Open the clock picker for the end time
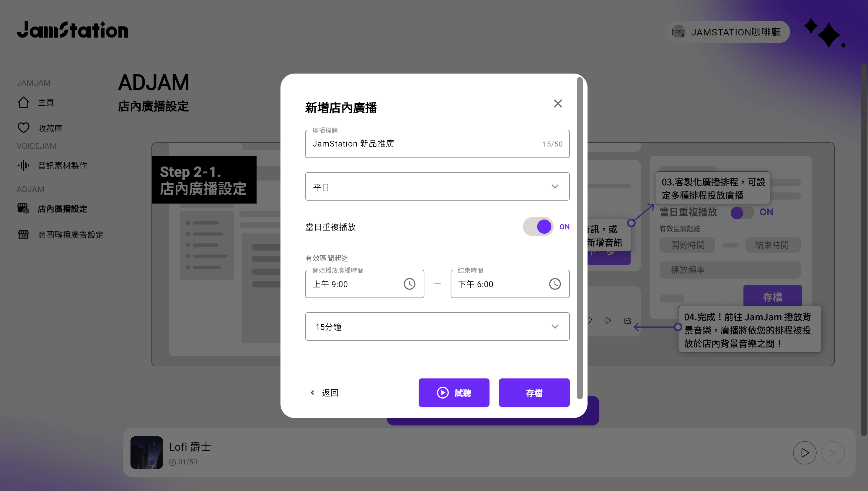Screen dimensions: 868x491 click(555, 284)
